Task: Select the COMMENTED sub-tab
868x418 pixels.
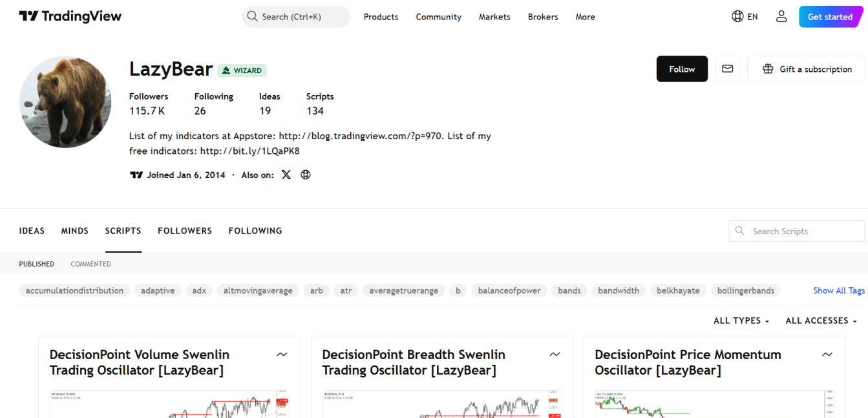Action: click(91, 264)
